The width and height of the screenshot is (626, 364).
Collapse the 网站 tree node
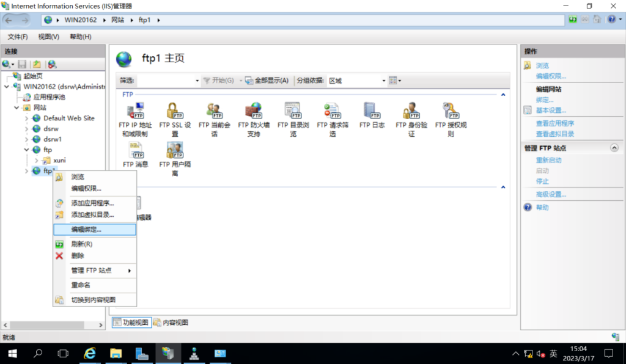[17, 107]
